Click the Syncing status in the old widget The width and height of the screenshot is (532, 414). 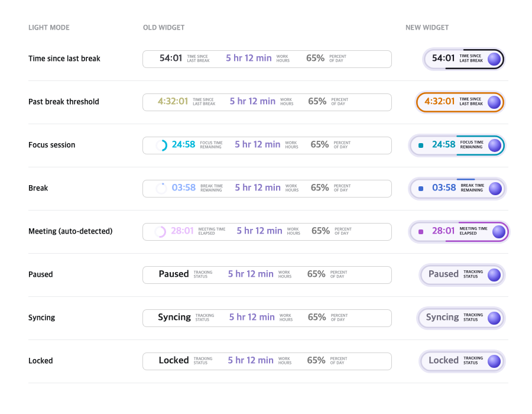pos(174,317)
